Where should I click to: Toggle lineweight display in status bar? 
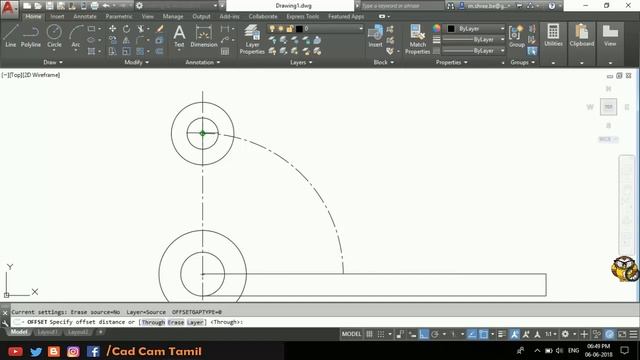[x=502, y=334]
